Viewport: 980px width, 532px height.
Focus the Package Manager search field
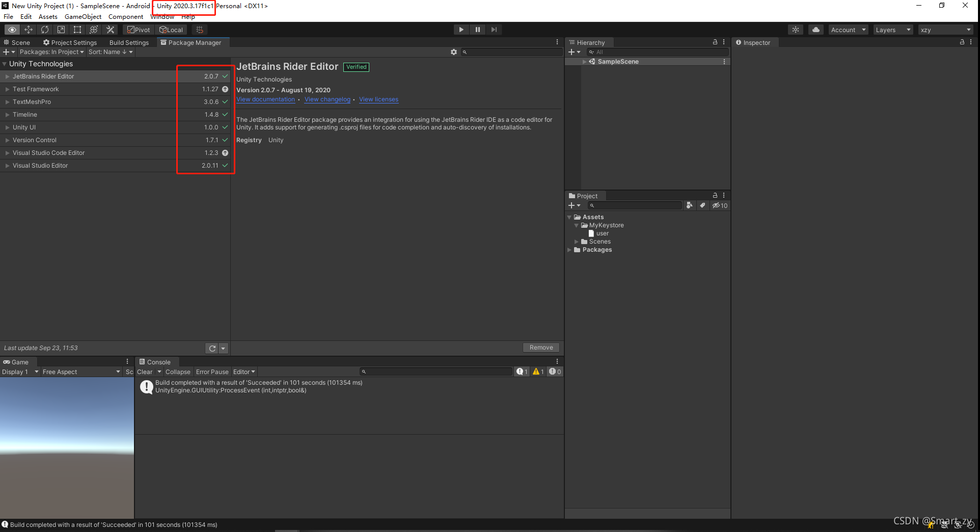[x=511, y=52]
